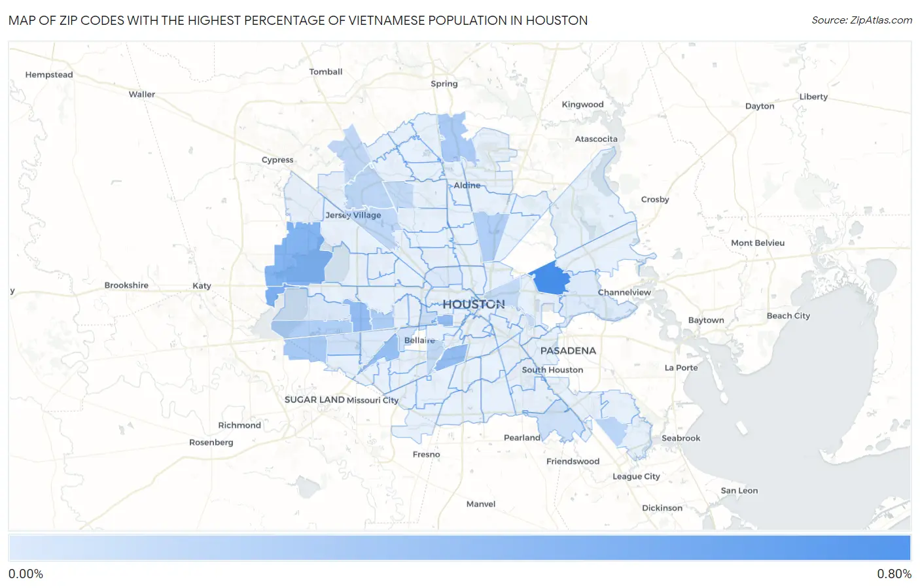Click the Dayton label

click(760, 106)
